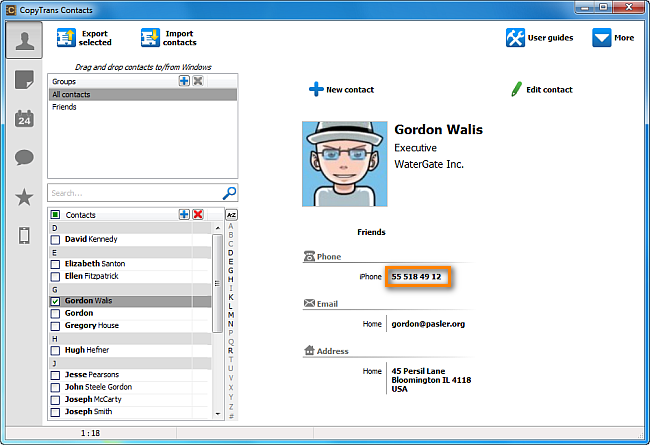Check Gregory House's checkbox
This screenshot has height=445, width=650.
tap(55, 326)
